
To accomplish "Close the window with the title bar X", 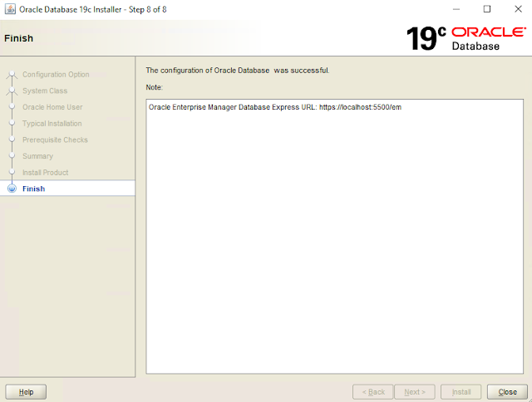I will coord(518,9).
